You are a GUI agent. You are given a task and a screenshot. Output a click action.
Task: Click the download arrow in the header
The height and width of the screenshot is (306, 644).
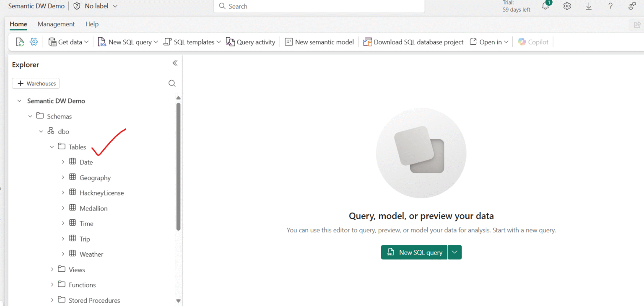point(589,6)
